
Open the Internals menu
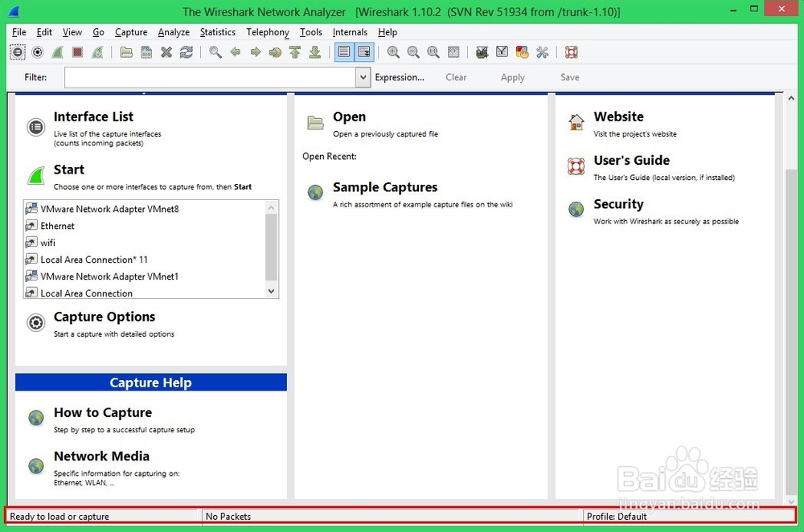(x=350, y=32)
